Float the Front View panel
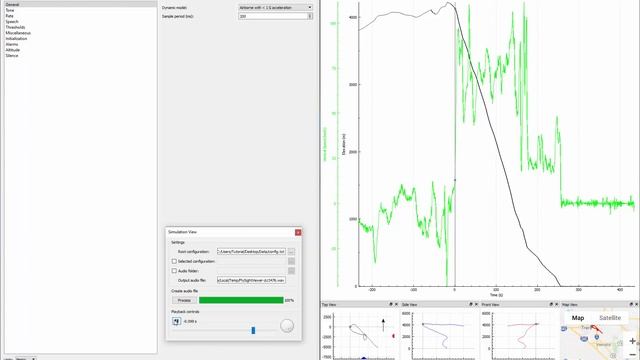 [551, 304]
